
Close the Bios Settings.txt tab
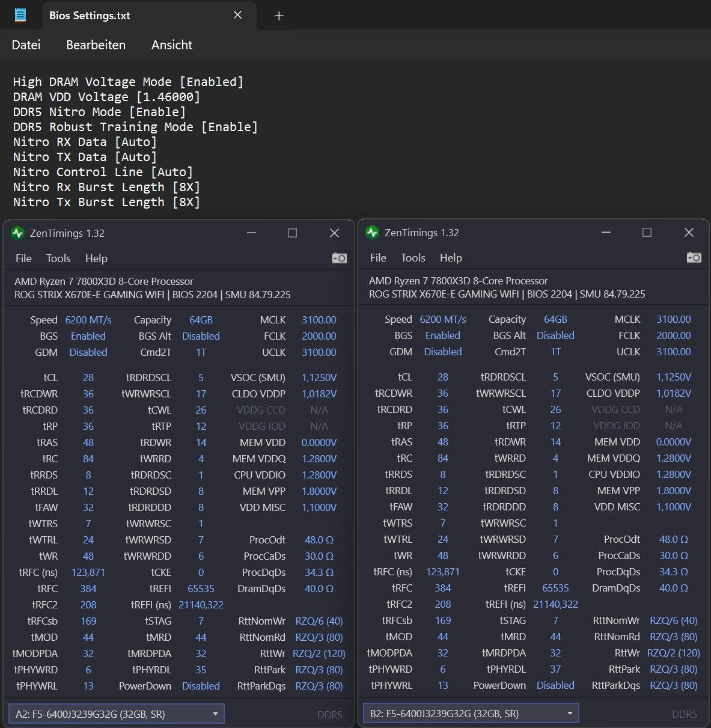[238, 15]
